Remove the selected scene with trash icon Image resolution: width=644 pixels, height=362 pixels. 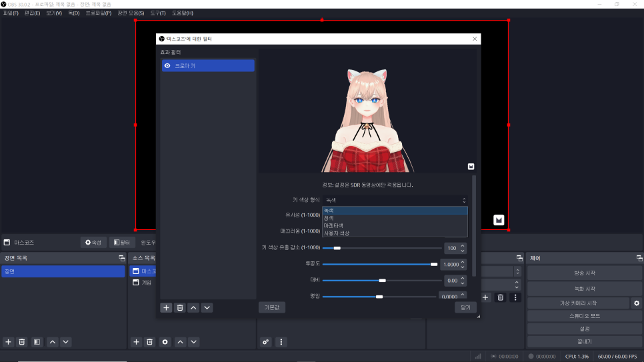tap(22, 342)
